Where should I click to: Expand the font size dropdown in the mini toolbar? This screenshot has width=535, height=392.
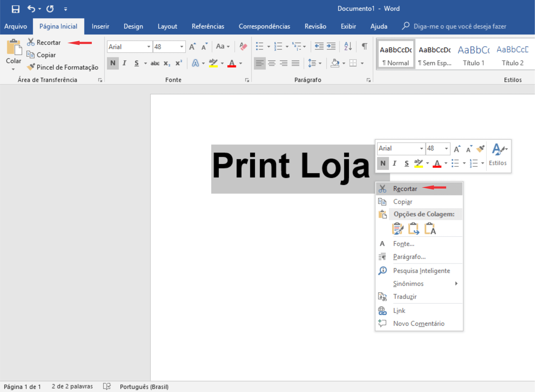(446, 149)
